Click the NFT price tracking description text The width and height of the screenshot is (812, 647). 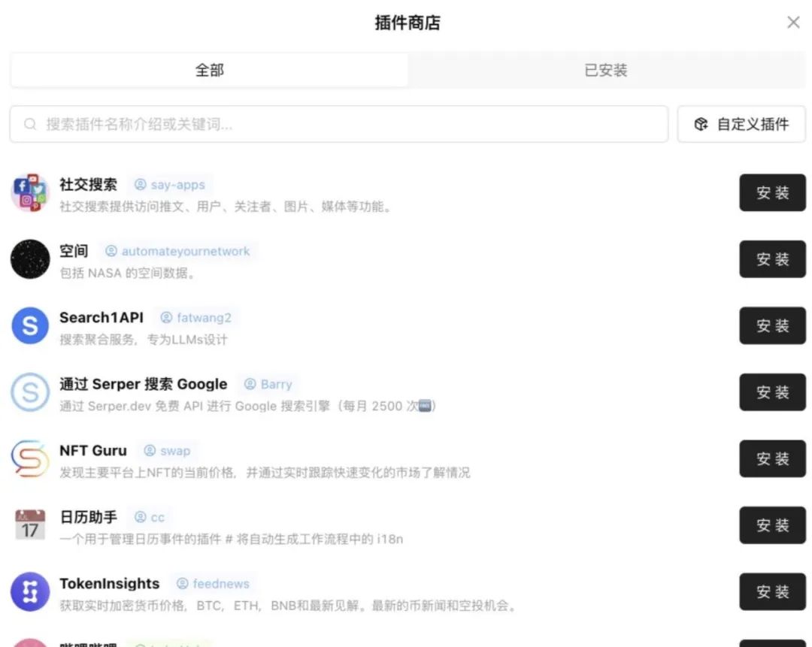point(265,473)
